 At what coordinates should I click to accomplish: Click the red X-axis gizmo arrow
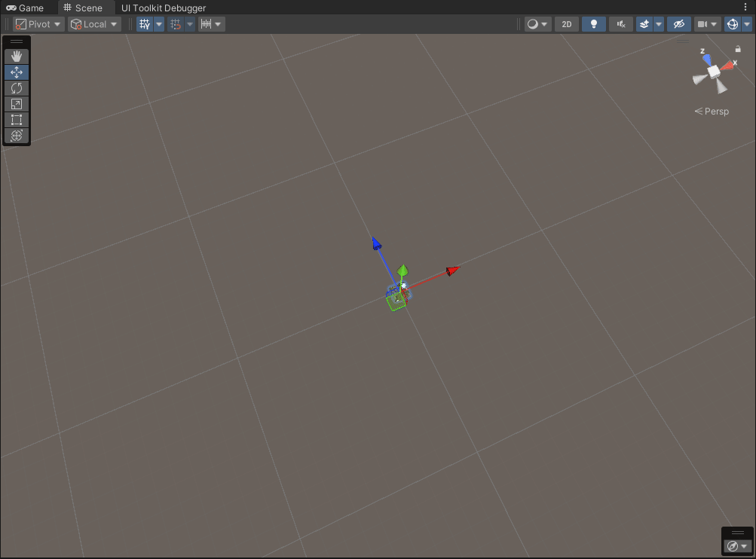pos(452,270)
